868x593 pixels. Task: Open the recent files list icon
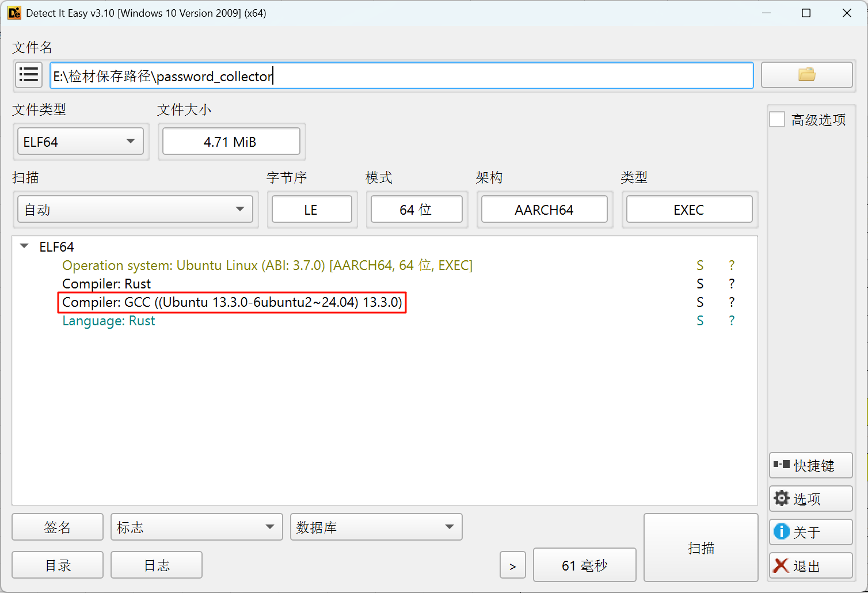[x=29, y=75]
